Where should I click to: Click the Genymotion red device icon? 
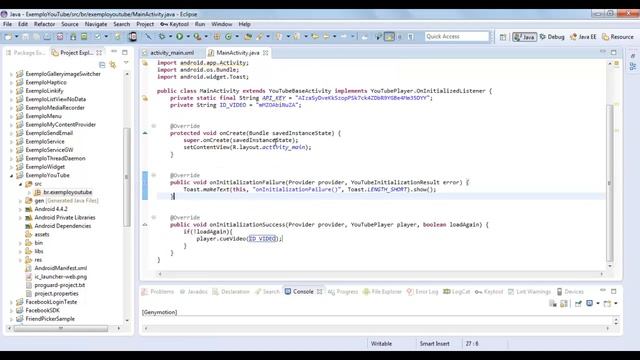point(133,37)
